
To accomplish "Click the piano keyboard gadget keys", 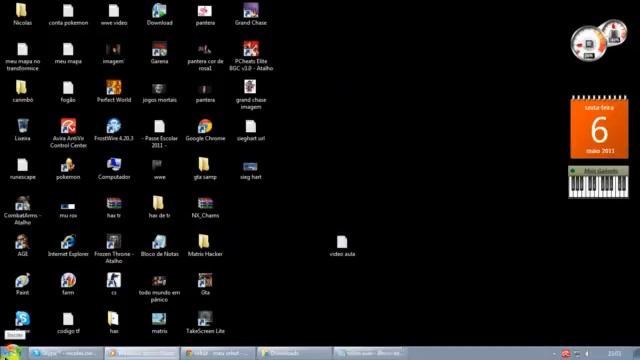I will [598, 187].
